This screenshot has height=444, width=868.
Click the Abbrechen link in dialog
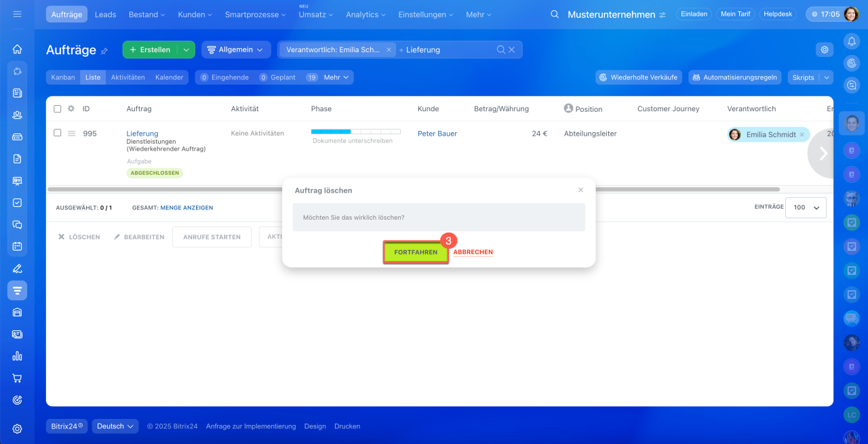(473, 252)
